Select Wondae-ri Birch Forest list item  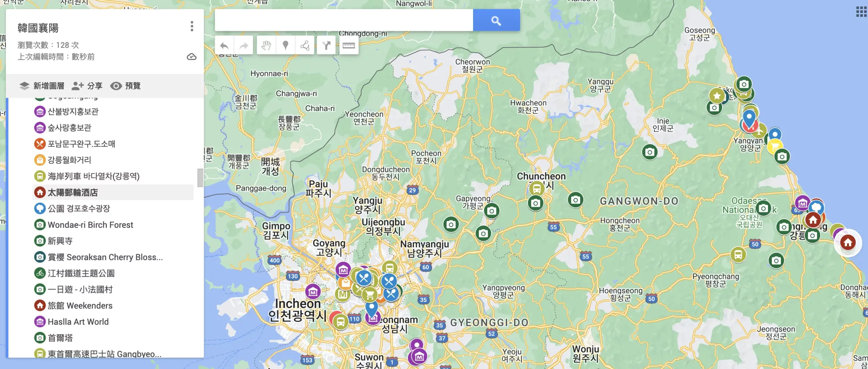(x=90, y=225)
